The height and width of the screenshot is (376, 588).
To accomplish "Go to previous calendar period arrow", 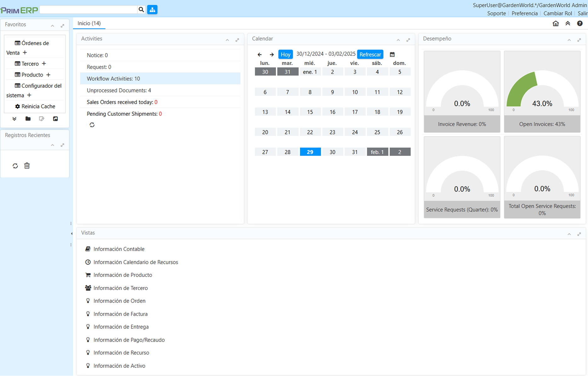I will coord(260,55).
